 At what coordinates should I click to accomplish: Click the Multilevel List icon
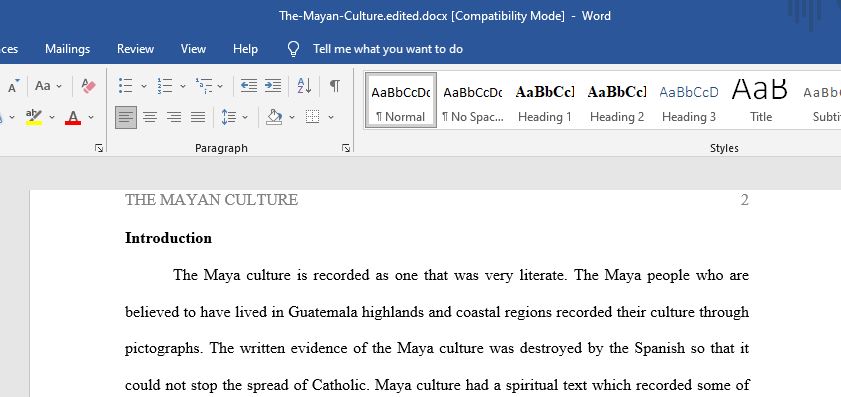tap(204, 85)
